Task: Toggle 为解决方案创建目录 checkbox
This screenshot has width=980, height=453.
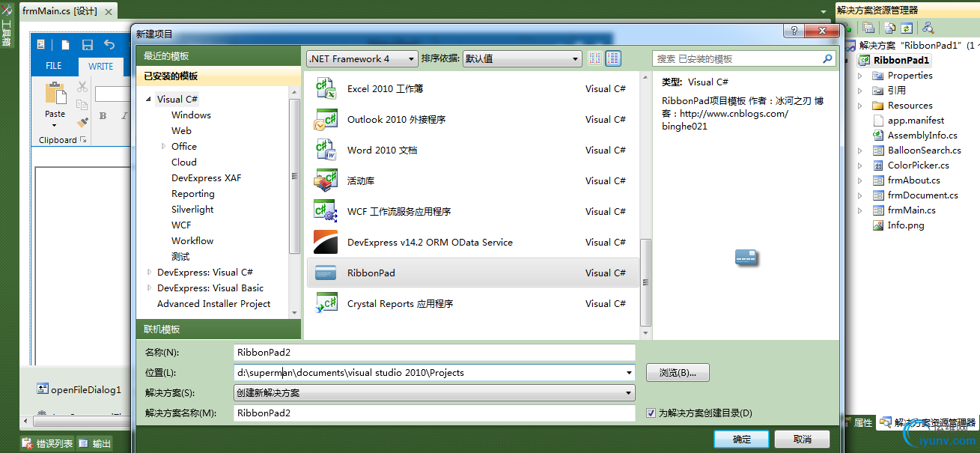Action: [x=651, y=413]
